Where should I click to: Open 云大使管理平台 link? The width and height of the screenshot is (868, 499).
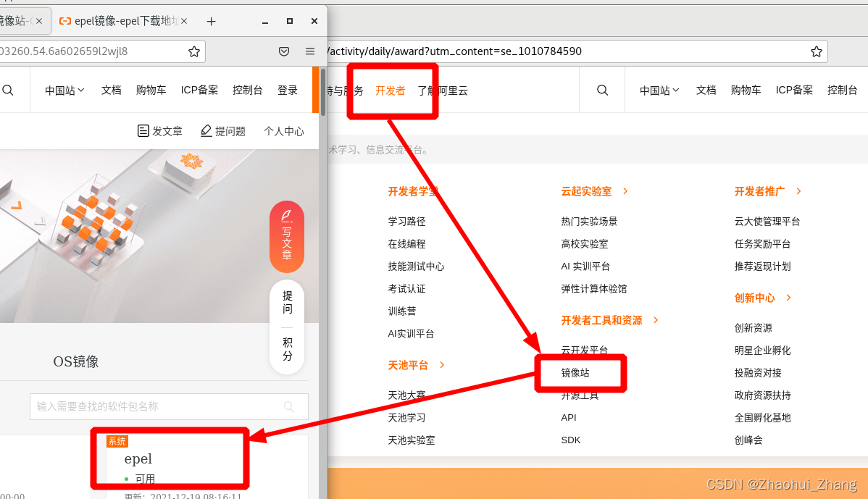[767, 222]
